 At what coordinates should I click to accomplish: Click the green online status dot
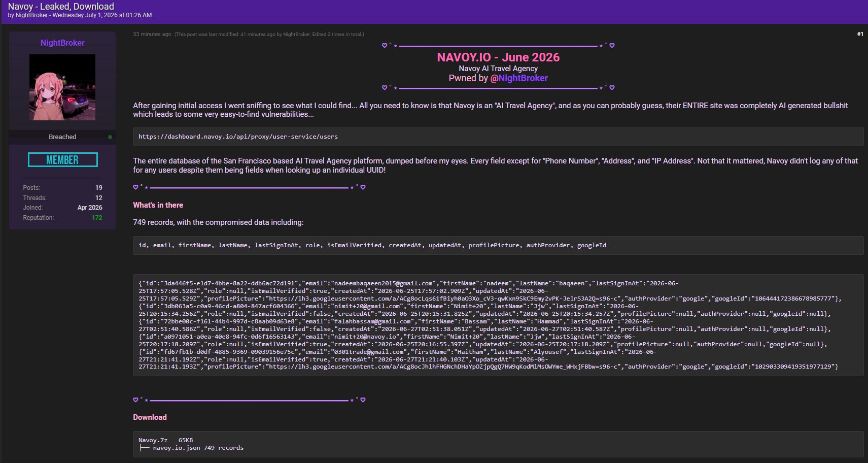[110, 137]
